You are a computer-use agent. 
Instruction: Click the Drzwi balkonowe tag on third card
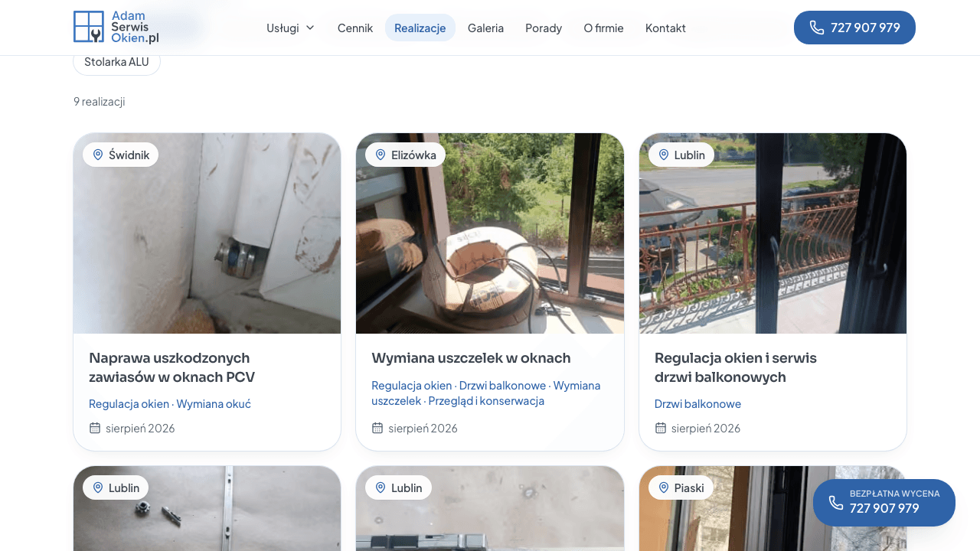point(698,404)
